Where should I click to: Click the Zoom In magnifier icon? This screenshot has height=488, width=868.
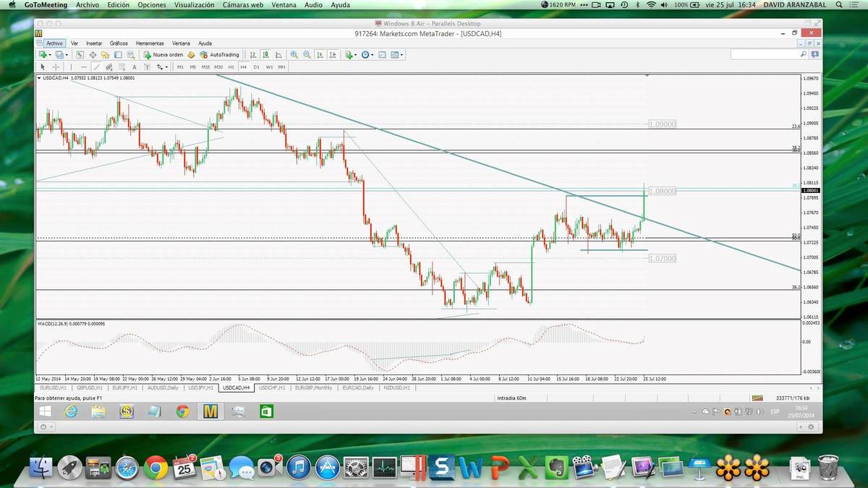[x=294, y=55]
